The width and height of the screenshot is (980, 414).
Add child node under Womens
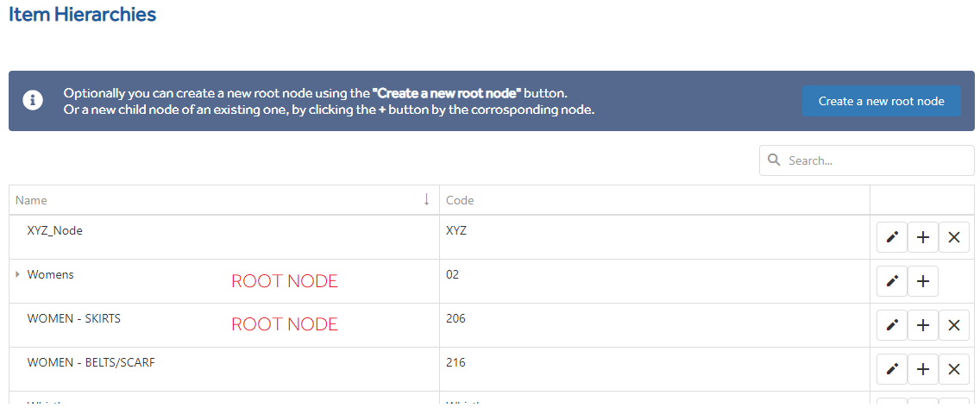click(x=923, y=281)
